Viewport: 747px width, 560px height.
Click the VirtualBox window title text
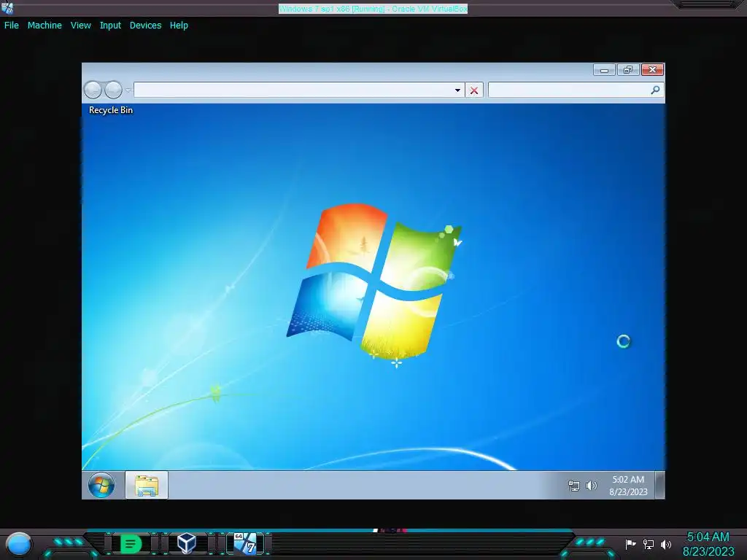click(373, 9)
